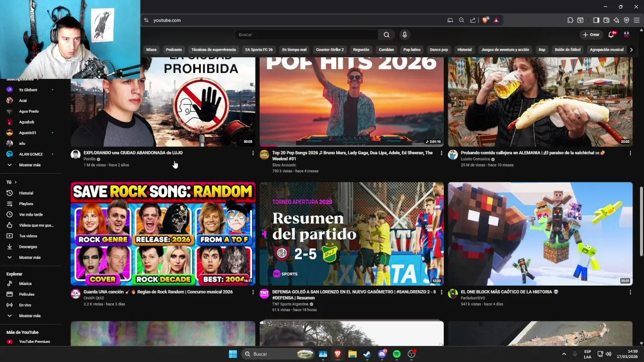This screenshot has width=644, height=362.
Task: Open YouTube notifications bell
Action: [x=611, y=35]
